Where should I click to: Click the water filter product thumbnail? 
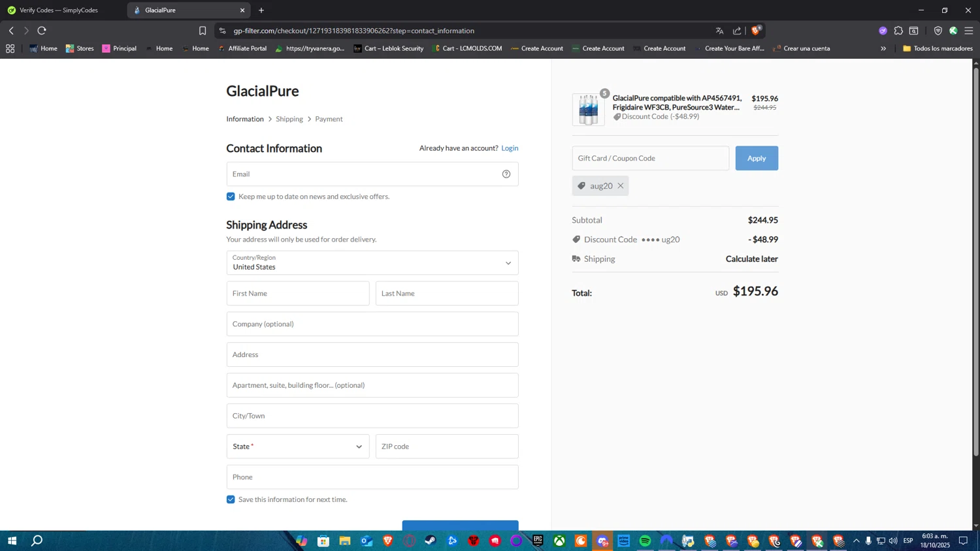[x=588, y=110]
